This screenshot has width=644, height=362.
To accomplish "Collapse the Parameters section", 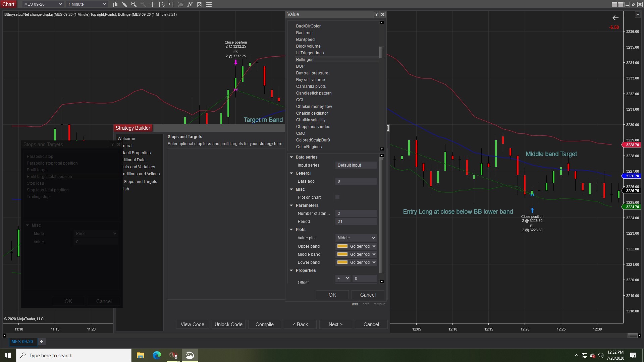I will (x=291, y=205).
